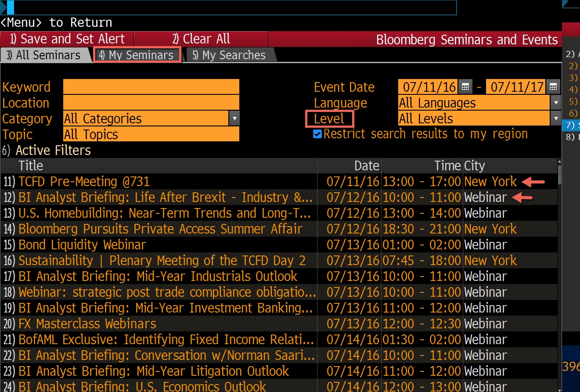Open Webinar: strategic post trade compliance row
580x392 pixels.
pos(279,292)
